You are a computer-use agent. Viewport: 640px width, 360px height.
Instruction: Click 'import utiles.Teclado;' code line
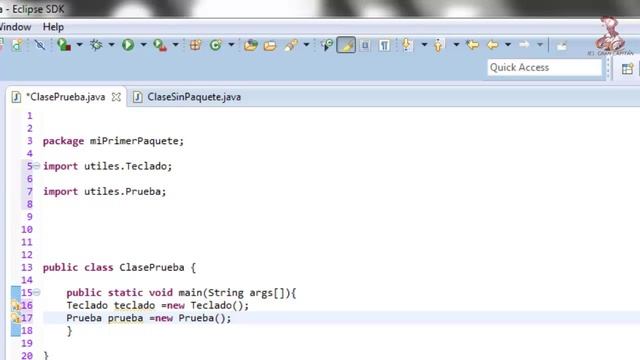108,166
